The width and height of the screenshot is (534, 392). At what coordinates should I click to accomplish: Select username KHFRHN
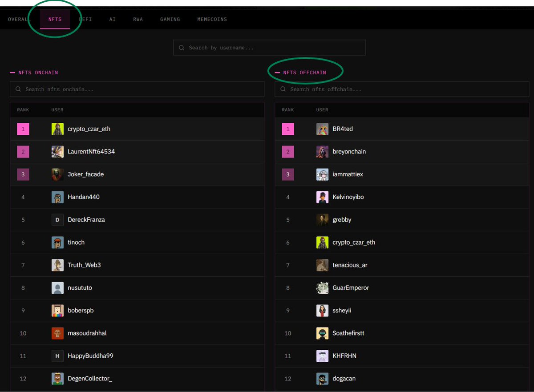tap(344, 356)
